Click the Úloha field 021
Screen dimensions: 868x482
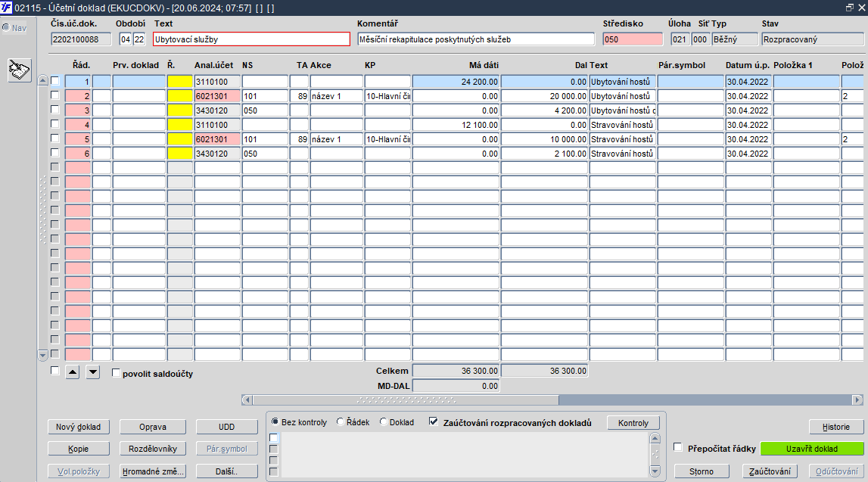680,39
